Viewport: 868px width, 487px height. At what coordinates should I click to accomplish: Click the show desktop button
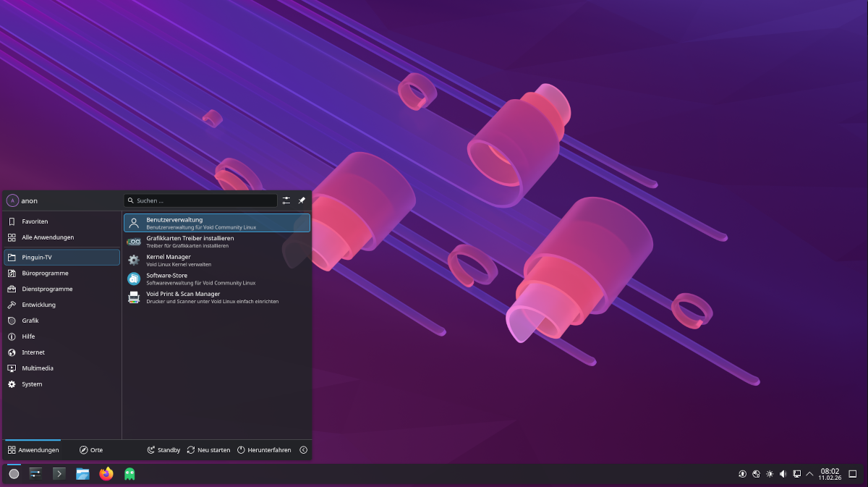[x=852, y=474]
